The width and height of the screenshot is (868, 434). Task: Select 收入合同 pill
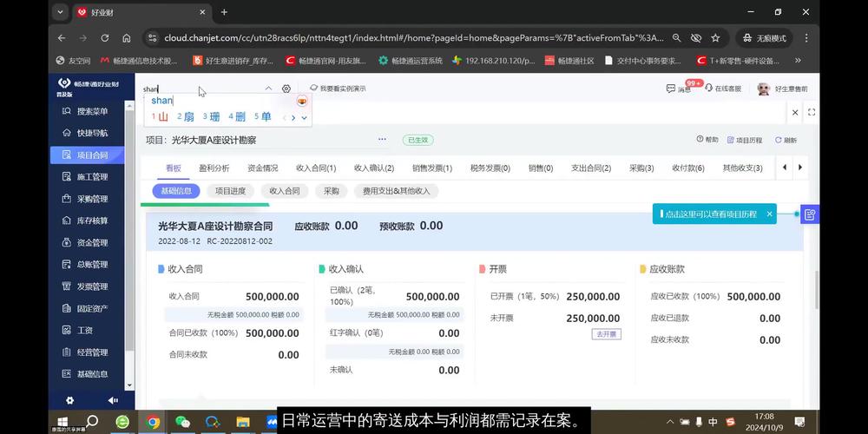285,191
